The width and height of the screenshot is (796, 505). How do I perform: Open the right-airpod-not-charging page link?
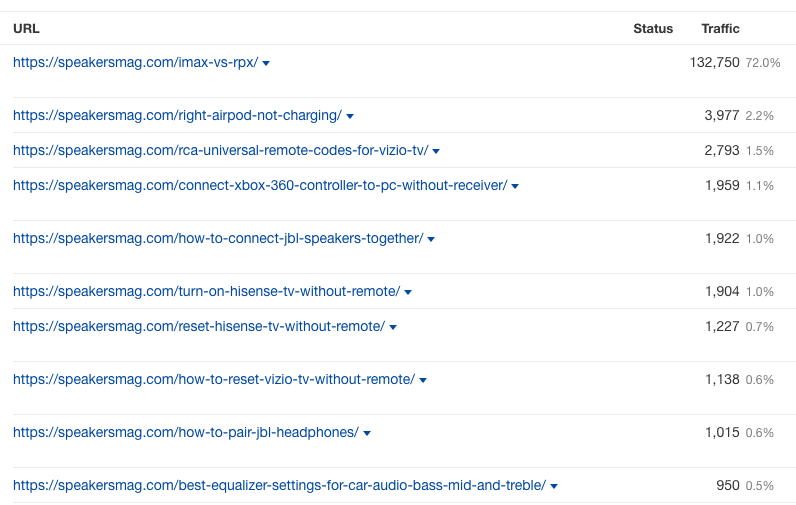click(x=177, y=116)
